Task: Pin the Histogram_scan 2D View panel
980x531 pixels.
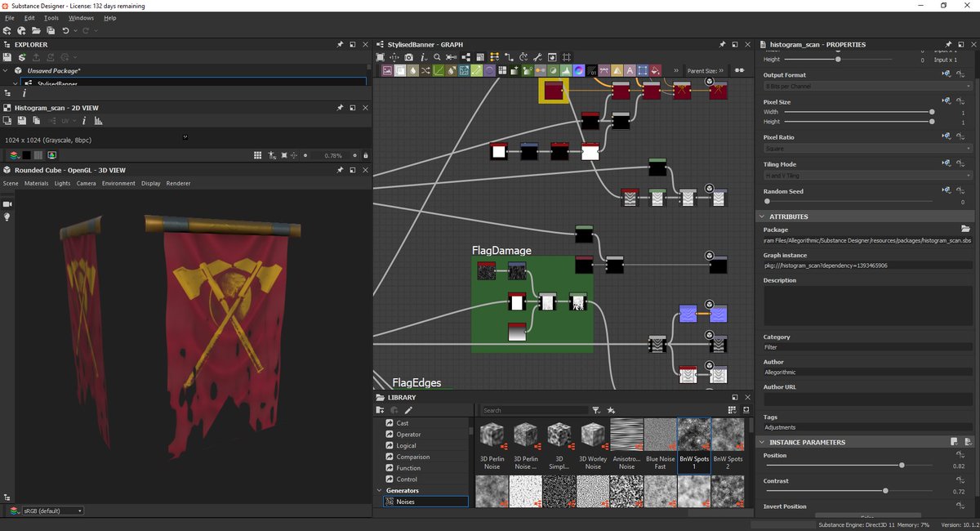Action: pyautogui.click(x=340, y=108)
